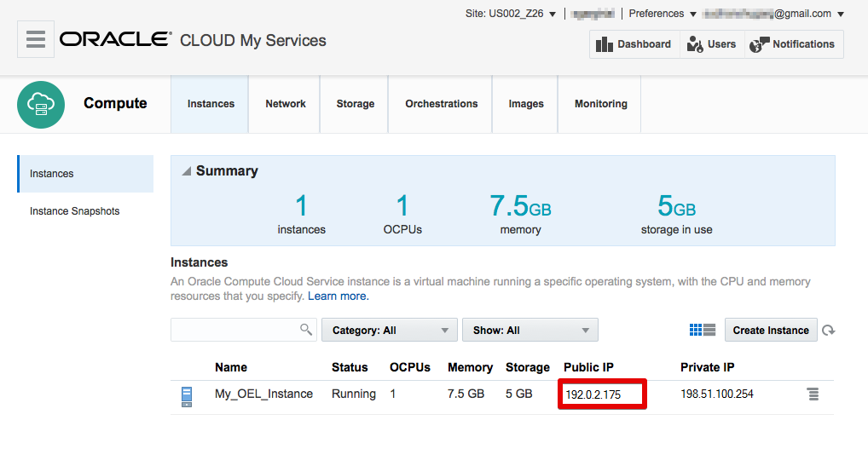Open the Users page
Screen dimensions: 868x449
click(x=712, y=44)
